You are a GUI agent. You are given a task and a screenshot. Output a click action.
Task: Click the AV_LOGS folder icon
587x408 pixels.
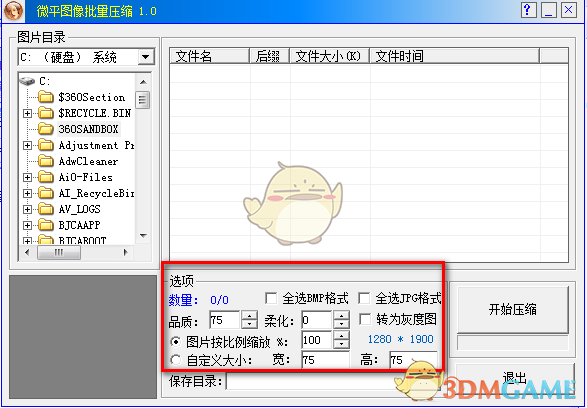coord(46,209)
